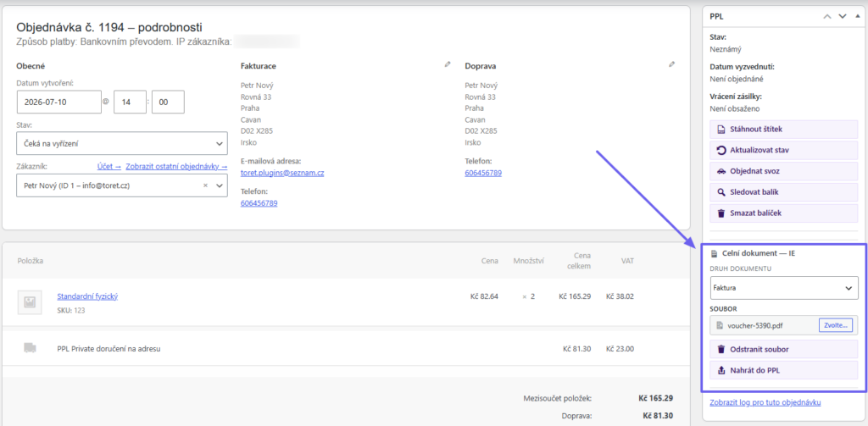868x426 pixels.
Task: Move PPL panel up with arrow
Action: (827, 17)
